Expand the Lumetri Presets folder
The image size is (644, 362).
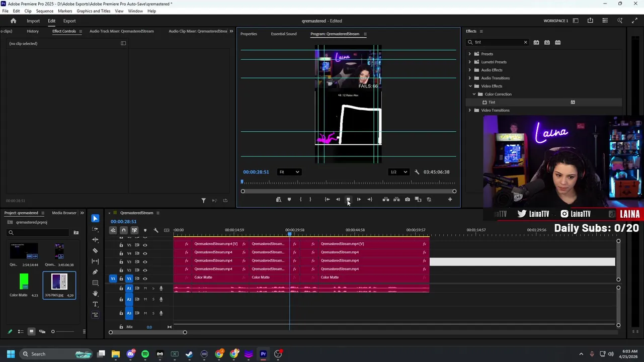pos(470,62)
